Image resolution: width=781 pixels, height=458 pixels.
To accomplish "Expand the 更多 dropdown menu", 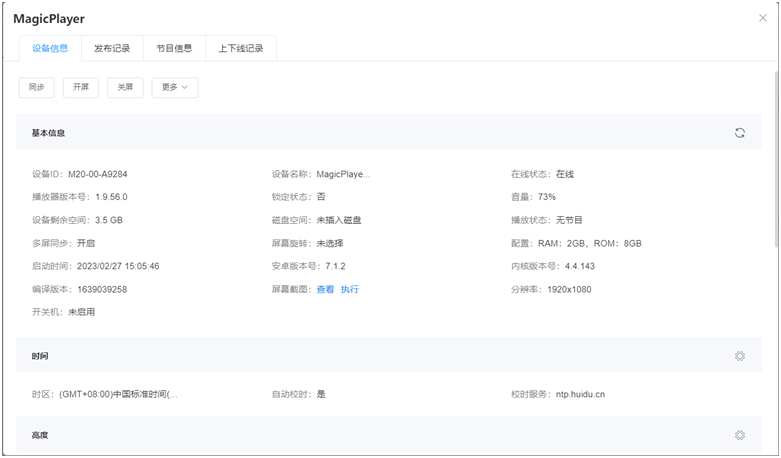I will (x=175, y=88).
